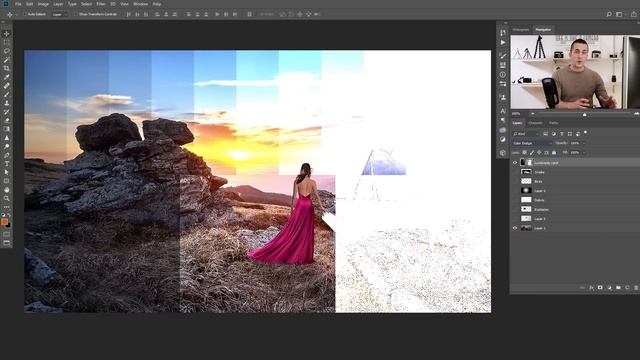Click the delete layer trash icon
640x360 pixels.
(x=636, y=288)
